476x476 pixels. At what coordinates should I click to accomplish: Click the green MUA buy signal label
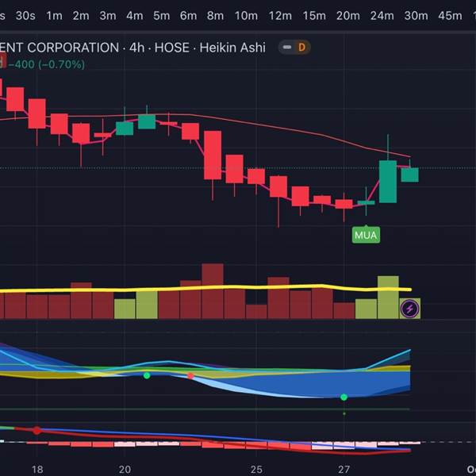pos(366,235)
